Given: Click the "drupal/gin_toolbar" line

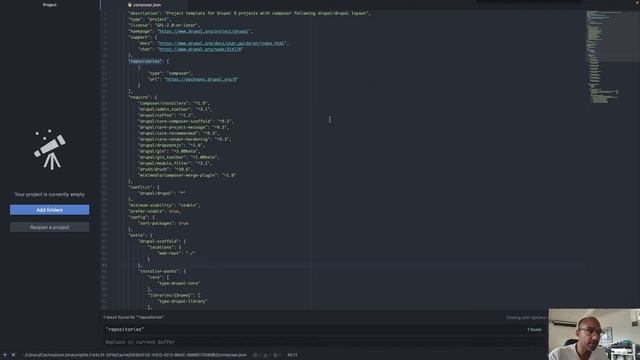Looking at the screenshot, I should 179,157.
